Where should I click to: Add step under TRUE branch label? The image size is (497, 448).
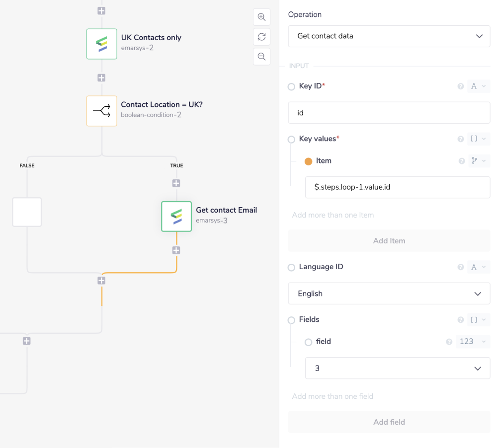176,183
